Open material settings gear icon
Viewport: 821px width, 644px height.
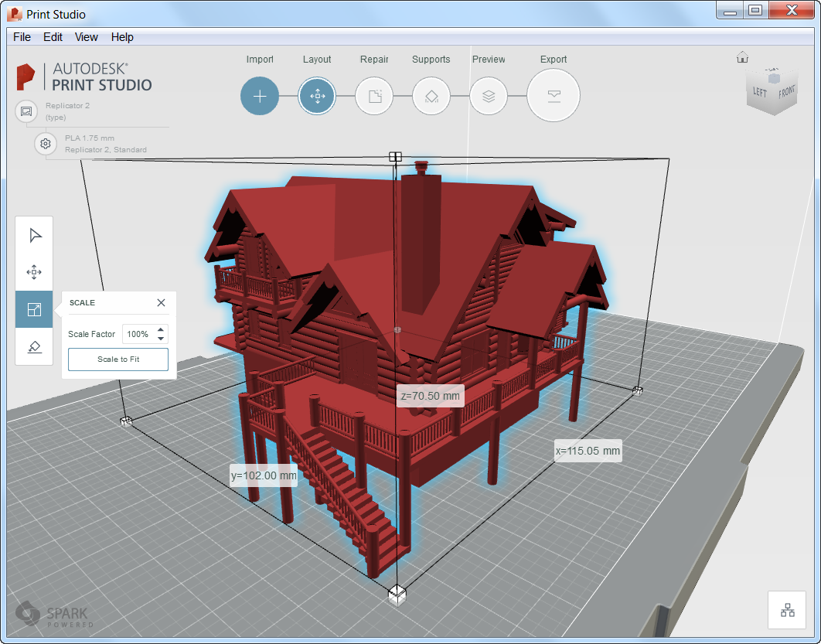click(46, 144)
